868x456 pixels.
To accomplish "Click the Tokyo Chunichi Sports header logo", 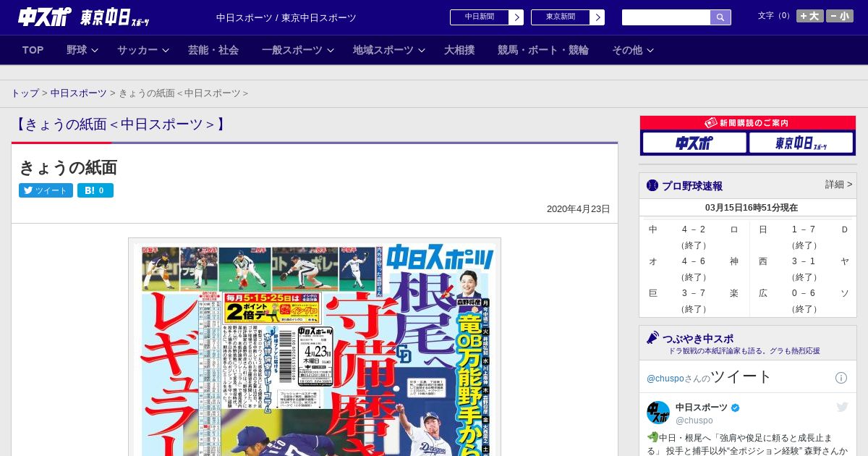I will pos(115,17).
